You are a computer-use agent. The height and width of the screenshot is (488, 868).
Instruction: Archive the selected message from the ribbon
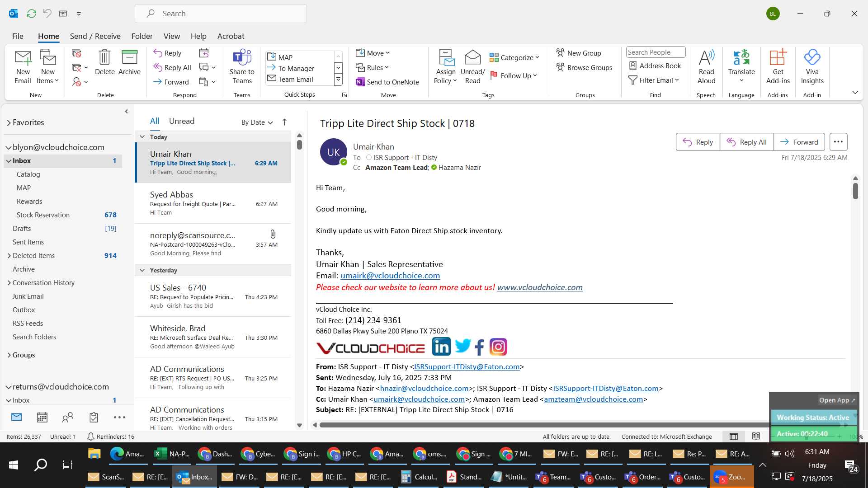[x=129, y=62]
